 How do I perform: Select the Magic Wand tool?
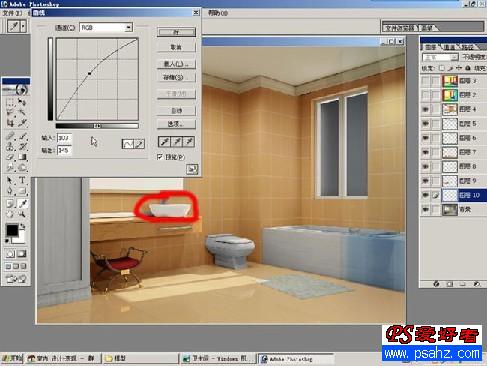coord(22,112)
